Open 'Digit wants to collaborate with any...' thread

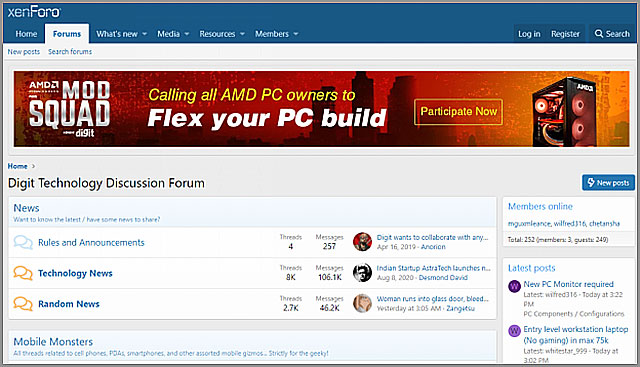click(432, 237)
